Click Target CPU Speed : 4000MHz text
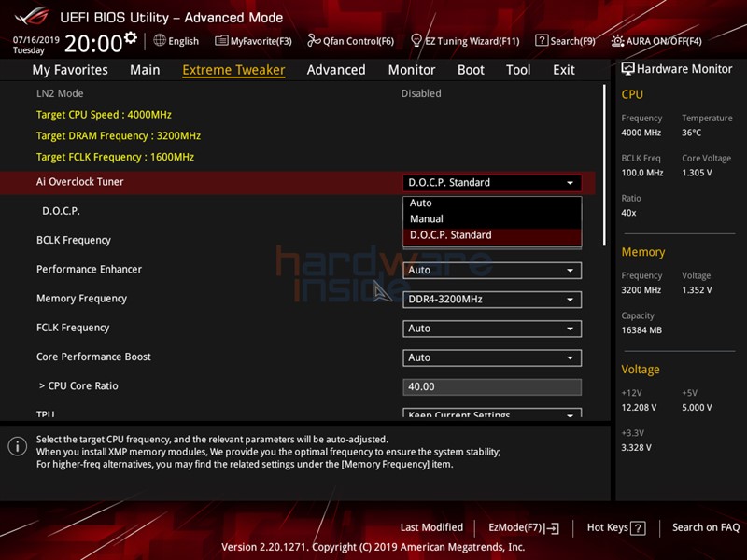The width and height of the screenshot is (747, 560). (x=104, y=115)
